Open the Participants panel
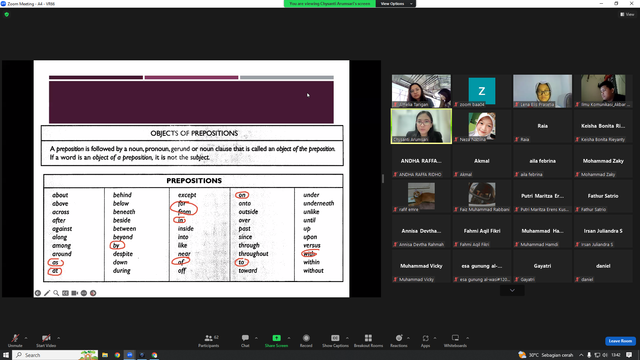 click(209, 340)
